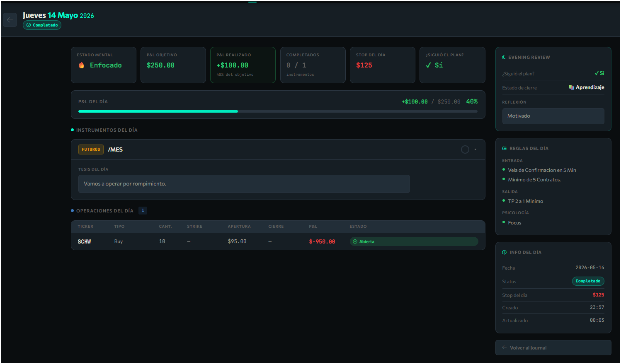The width and height of the screenshot is (621, 364).
Task: Click the Creado time 23:57
Action: (x=597, y=307)
